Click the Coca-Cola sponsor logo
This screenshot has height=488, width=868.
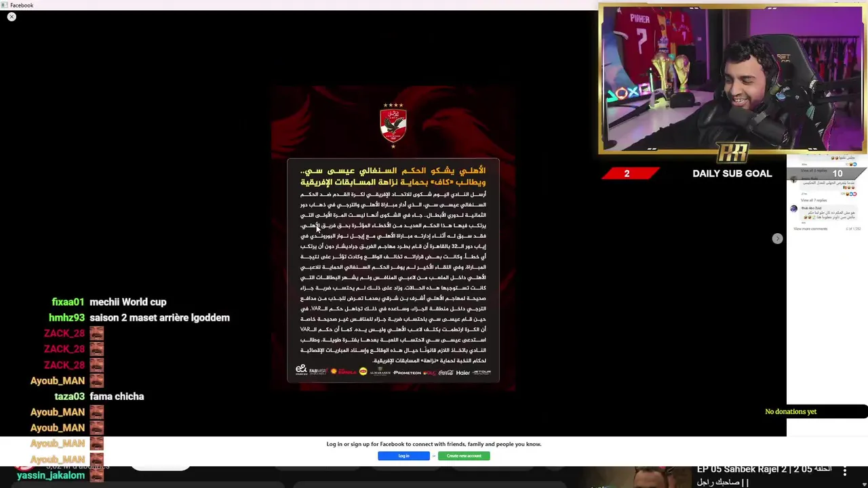446,372
